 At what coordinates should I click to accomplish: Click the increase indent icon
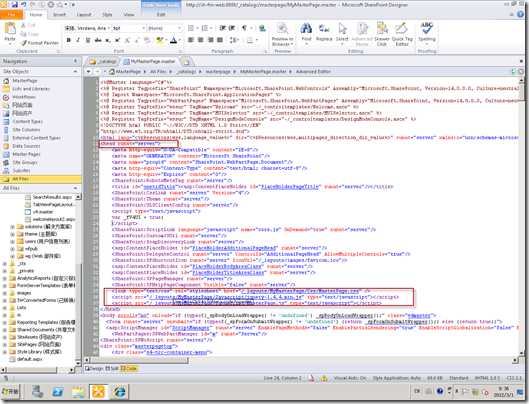pyautogui.click(x=232, y=28)
